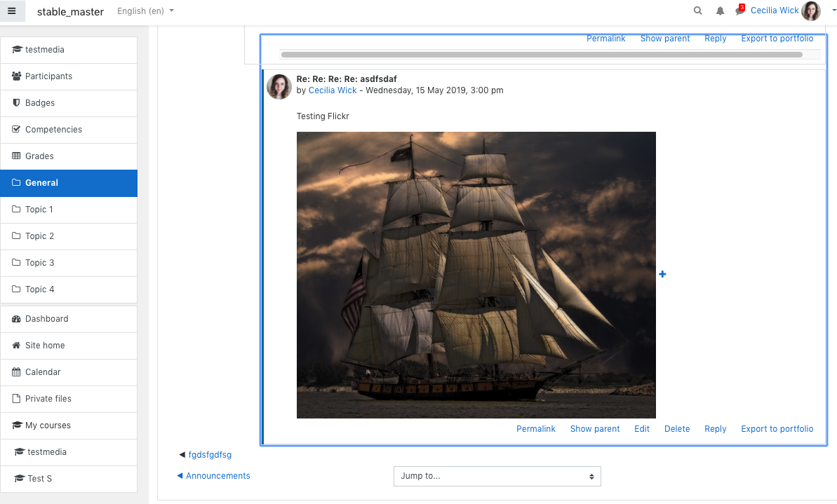
Task: Open the user menu dropdown arrow
Action: 833,10
